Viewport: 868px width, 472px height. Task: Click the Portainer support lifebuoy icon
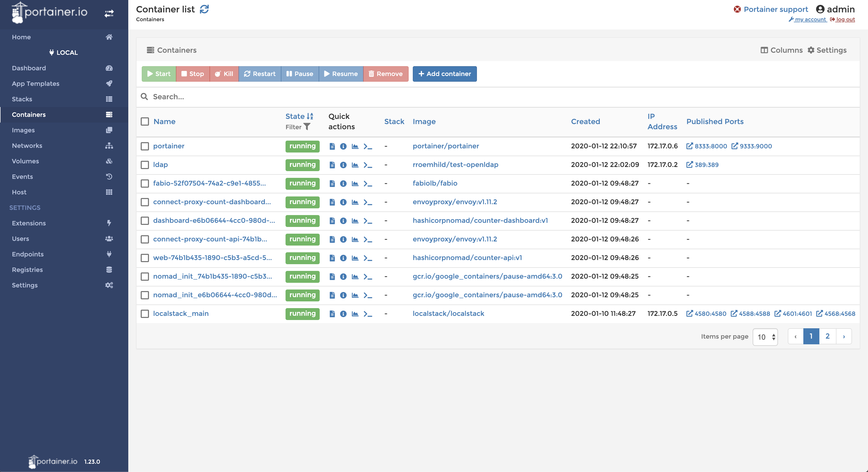tap(737, 9)
